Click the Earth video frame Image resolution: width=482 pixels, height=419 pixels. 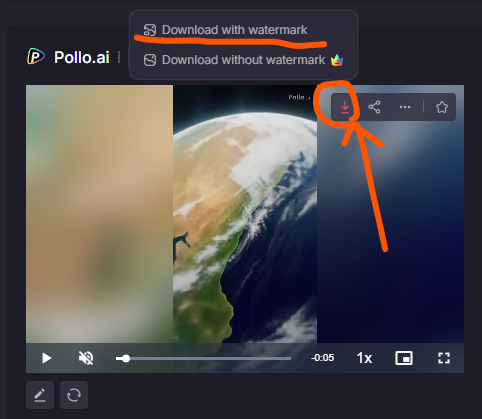245,214
